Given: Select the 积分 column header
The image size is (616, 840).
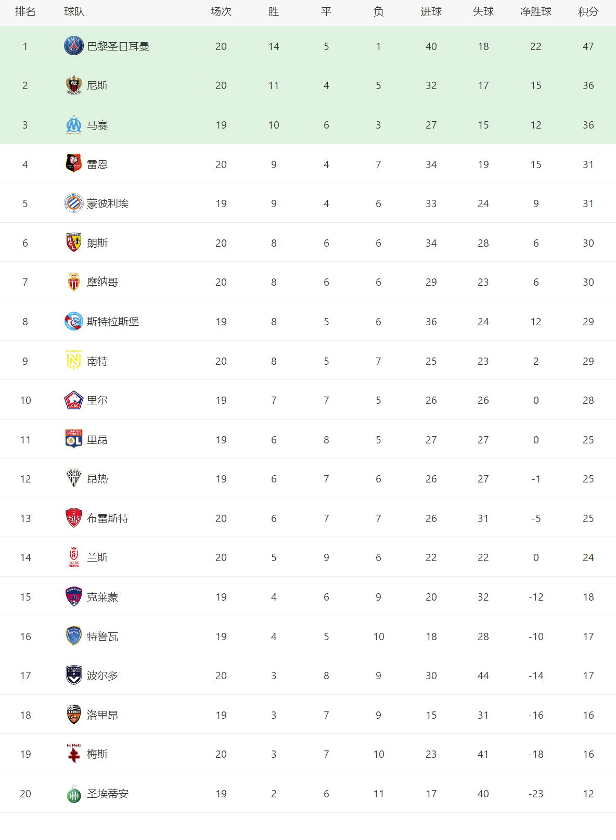Looking at the screenshot, I should 588,12.
